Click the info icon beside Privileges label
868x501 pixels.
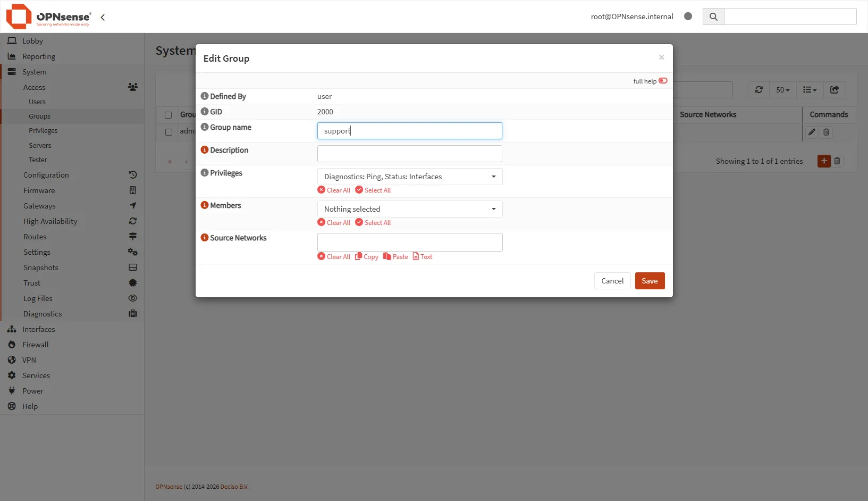pos(204,173)
